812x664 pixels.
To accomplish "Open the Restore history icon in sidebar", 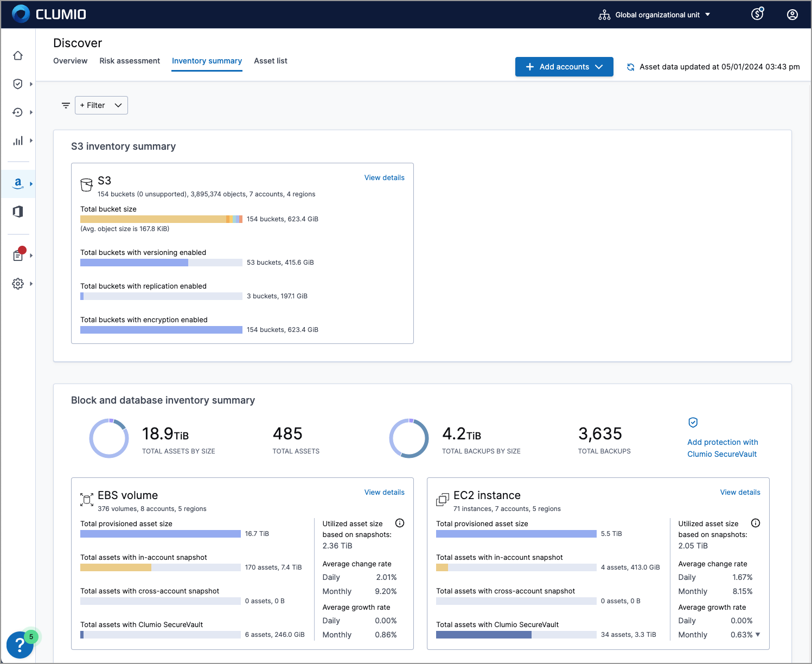I will pos(18,112).
